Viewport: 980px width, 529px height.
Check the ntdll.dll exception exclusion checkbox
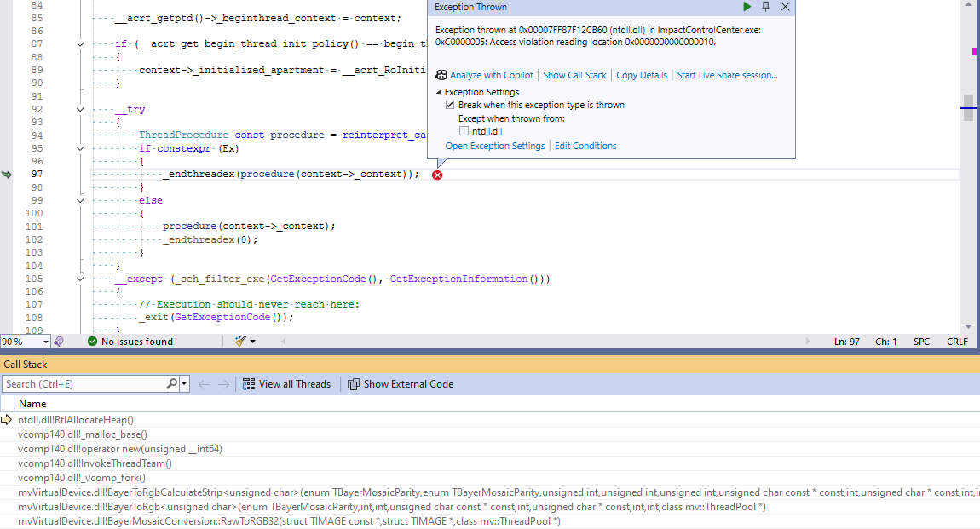464,131
